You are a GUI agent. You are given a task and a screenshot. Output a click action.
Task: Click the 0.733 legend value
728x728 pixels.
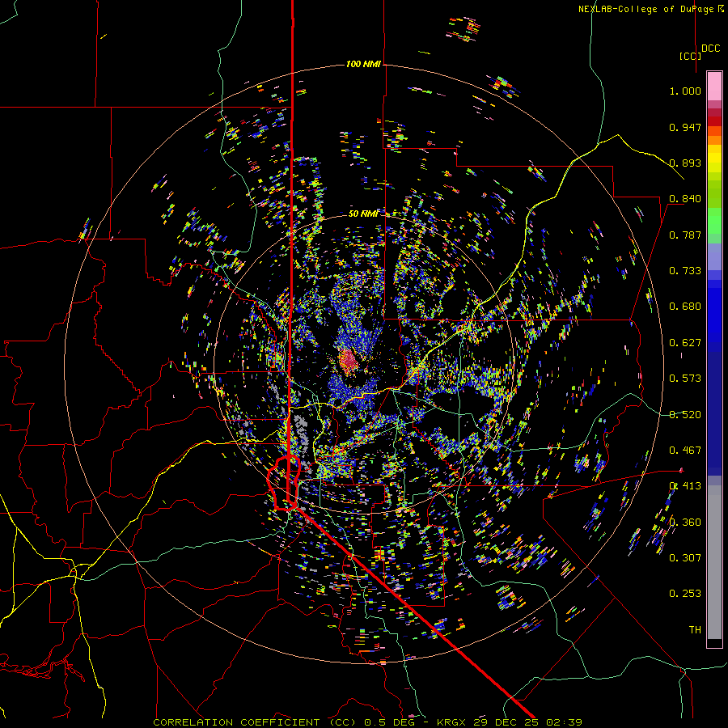coord(685,271)
